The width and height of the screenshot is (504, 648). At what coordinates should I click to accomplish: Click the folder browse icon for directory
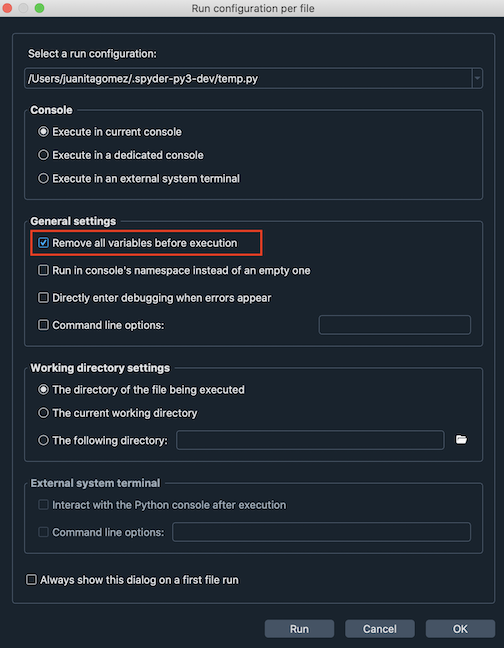pyautogui.click(x=461, y=440)
